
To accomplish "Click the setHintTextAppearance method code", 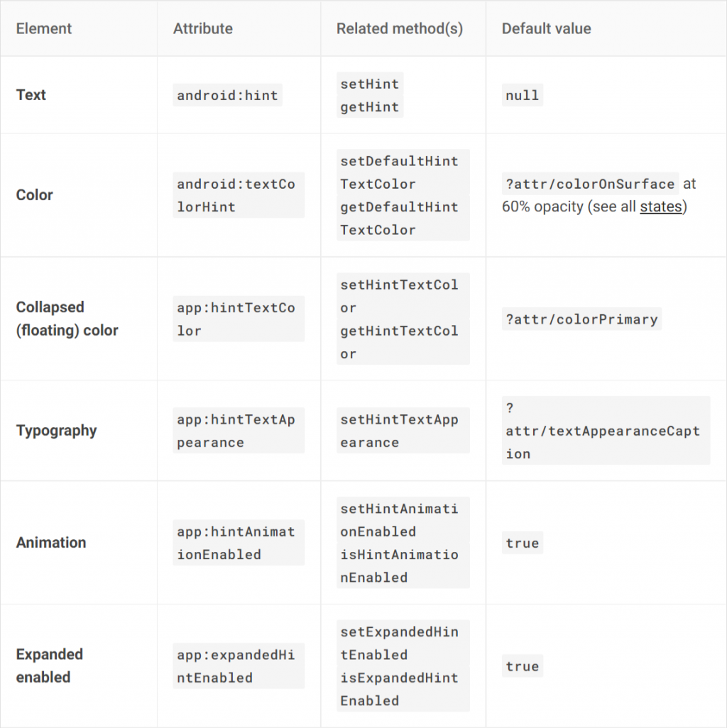I will click(x=399, y=431).
